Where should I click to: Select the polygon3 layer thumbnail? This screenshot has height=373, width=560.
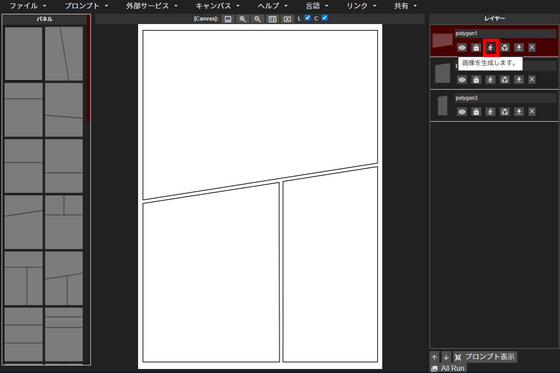[x=442, y=105]
